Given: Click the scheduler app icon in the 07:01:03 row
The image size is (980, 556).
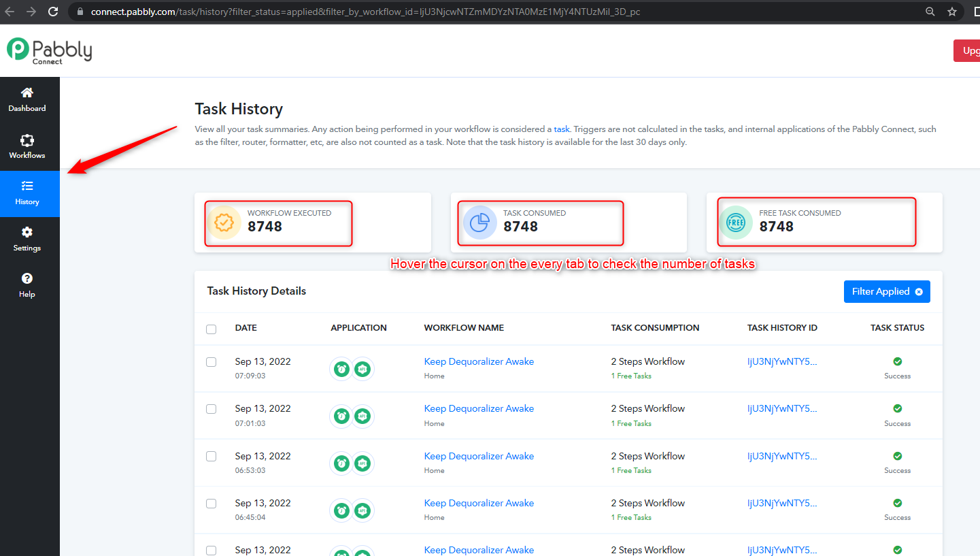Looking at the screenshot, I should click(x=341, y=416).
